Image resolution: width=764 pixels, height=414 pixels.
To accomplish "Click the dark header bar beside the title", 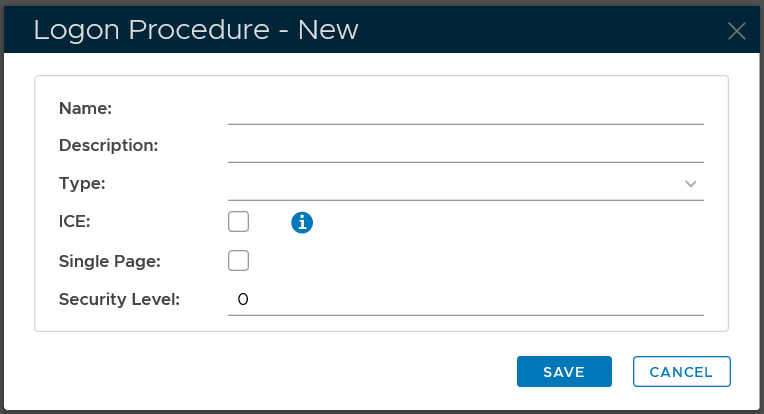I will point(540,30).
